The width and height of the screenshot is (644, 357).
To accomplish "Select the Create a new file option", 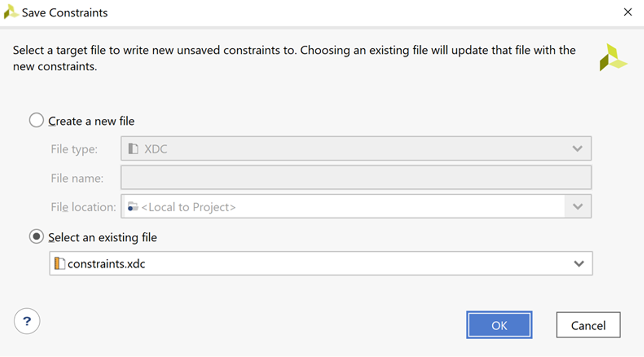I will pos(36,121).
